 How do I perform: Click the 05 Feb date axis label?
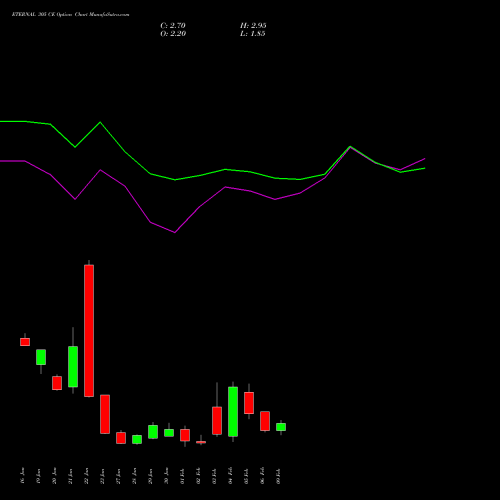point(246,476)
